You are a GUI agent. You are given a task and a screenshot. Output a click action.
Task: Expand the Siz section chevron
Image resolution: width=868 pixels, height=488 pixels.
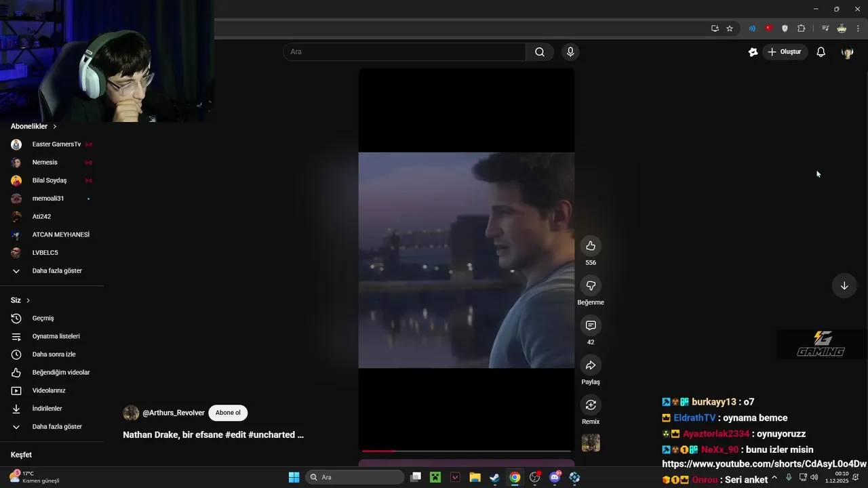click(x=28, y=300)
